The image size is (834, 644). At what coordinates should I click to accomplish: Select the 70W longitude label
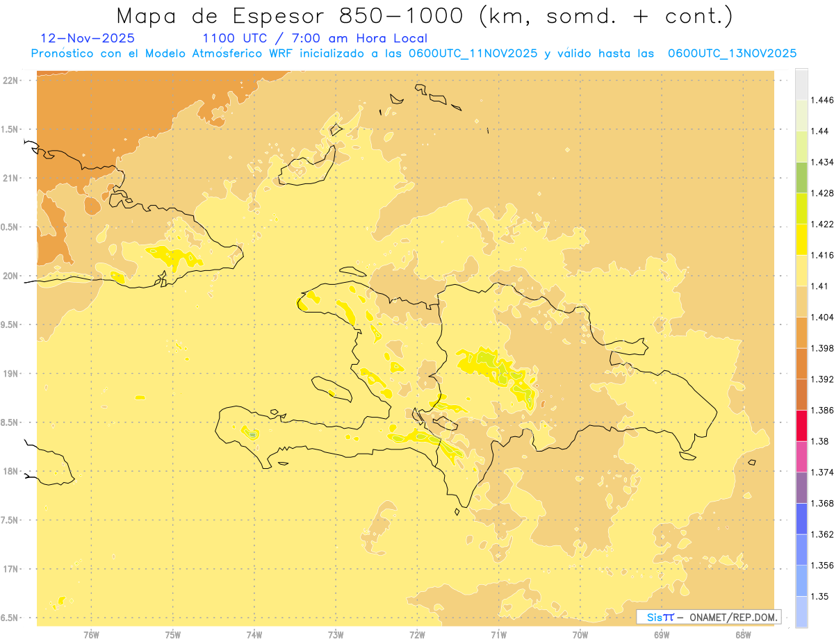580,635
